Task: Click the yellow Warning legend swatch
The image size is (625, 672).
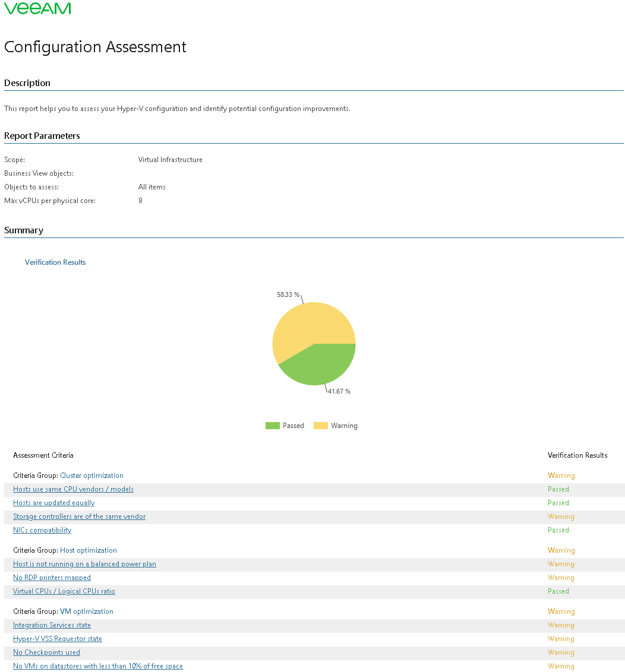Action: pyautogui.click(x=320, y=426)
